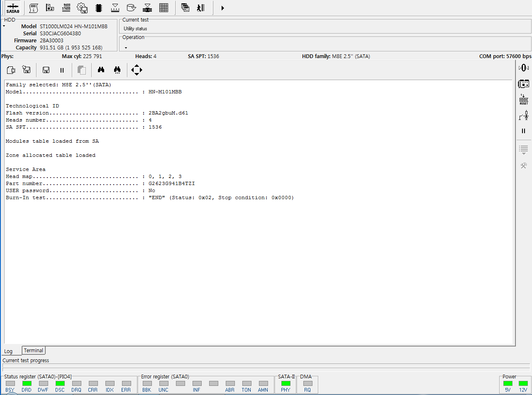Image resolution: width=532 pixels, height=395 pixels.
Task: Switch to the Terminal tab
Action: (34, 351)
